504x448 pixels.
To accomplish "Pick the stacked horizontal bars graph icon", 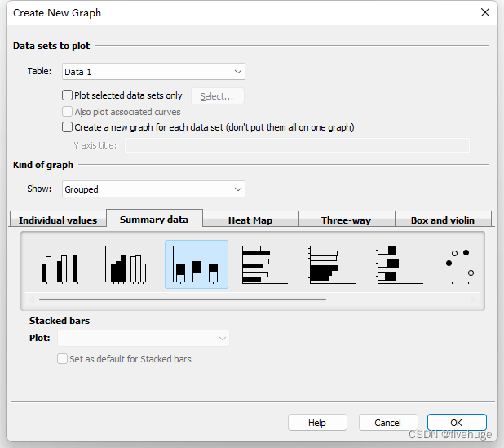I will (400, 264).
